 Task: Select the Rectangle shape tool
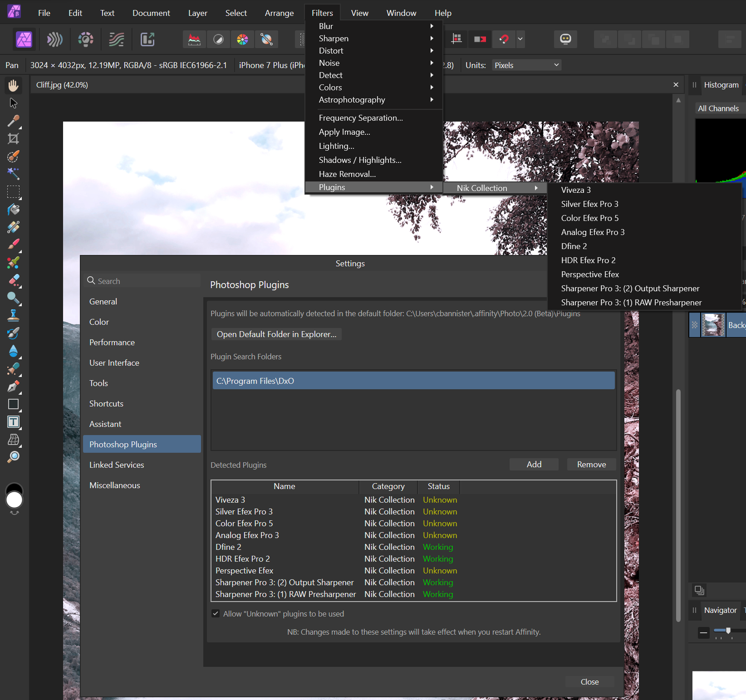pyautogui.click(x=14, y=404)
